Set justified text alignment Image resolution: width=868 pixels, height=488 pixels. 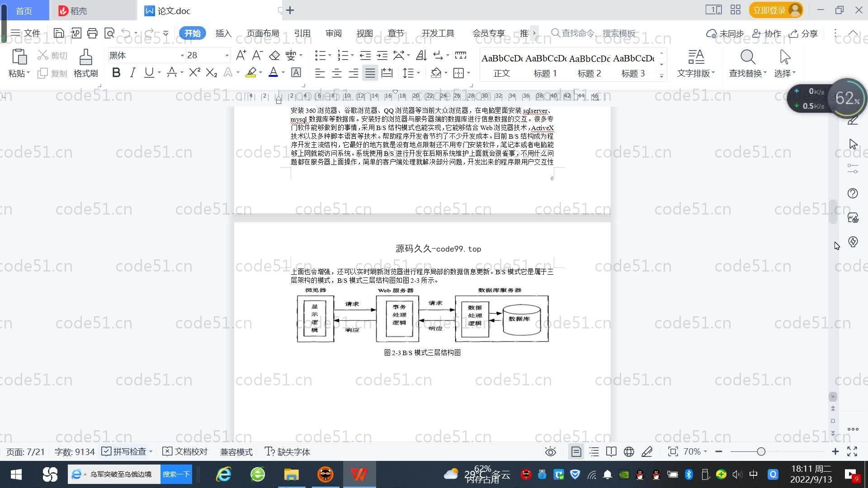point(370,73)
